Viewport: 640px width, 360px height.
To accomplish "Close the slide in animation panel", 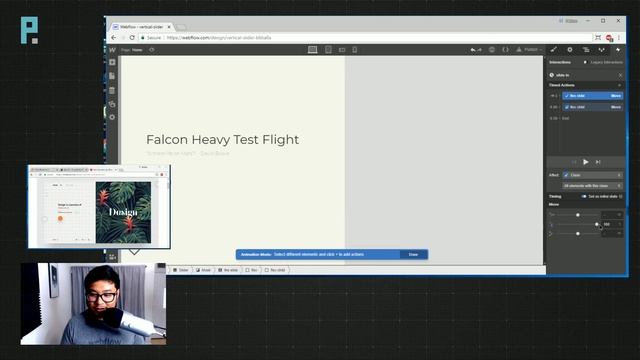I will (x=620, y=75).
